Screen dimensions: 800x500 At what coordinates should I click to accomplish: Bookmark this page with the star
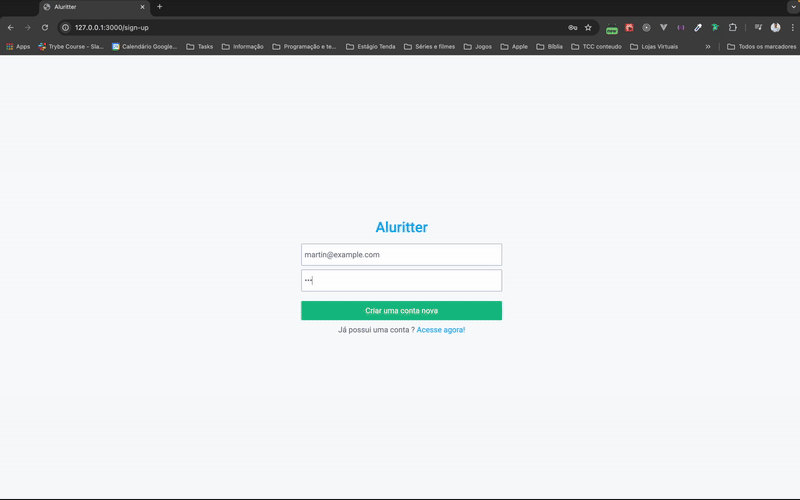[588, 28]
